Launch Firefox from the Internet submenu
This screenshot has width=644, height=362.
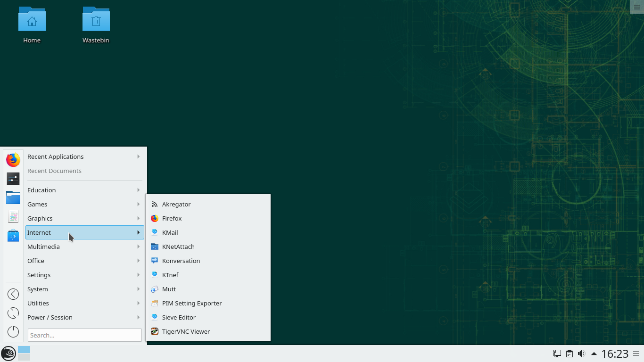pyautogui.click(x=172, y=218)
